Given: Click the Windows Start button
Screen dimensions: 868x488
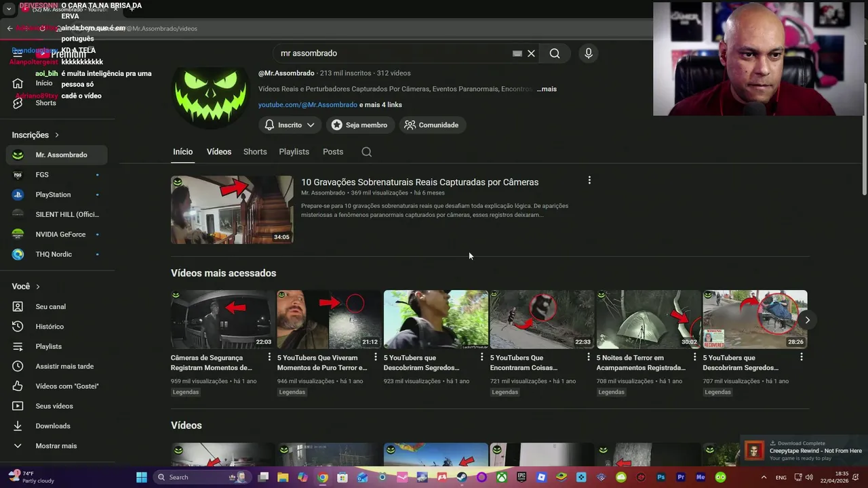Looking at the screenshot, I should 141,477.
